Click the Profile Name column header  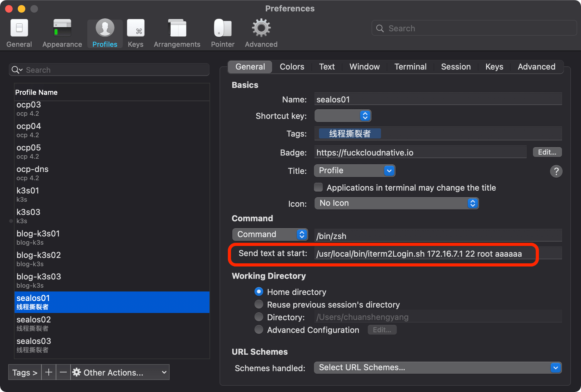coord(112,92)
